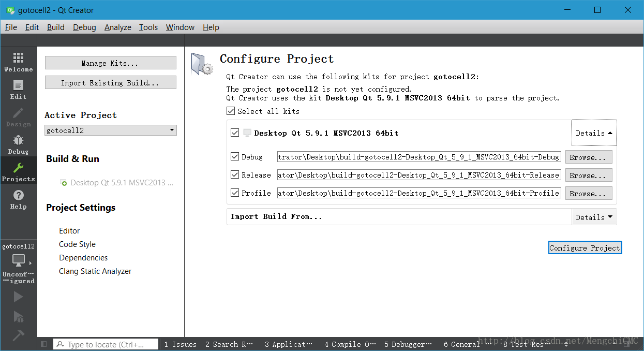Expand Import Build From Details
Image resolution: width=644 pixels, height=351 pixels.
click(594, 217)
